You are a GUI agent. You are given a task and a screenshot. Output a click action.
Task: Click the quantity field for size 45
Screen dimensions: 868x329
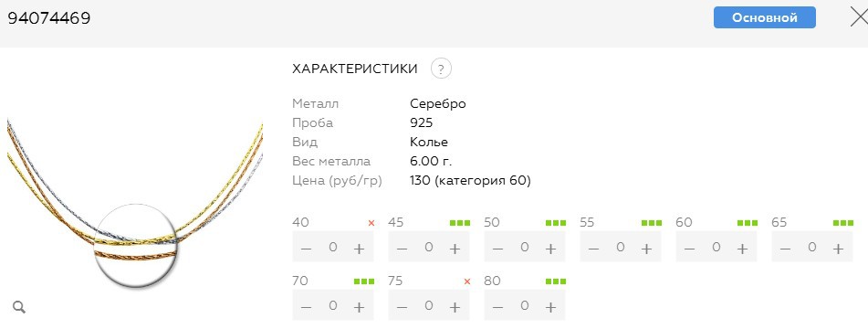(x=428, y=247)
